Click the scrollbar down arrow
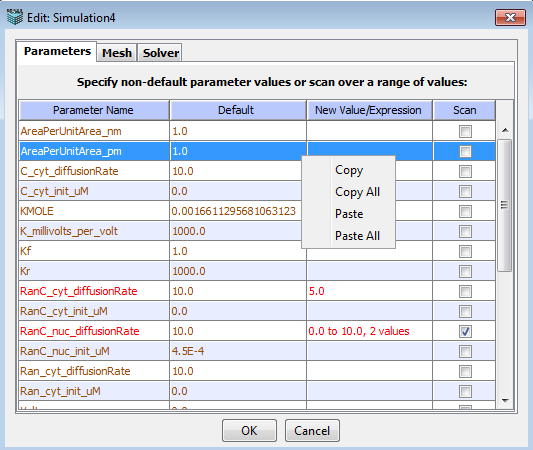The image size is (533, 450). click(x=505, y=401)
